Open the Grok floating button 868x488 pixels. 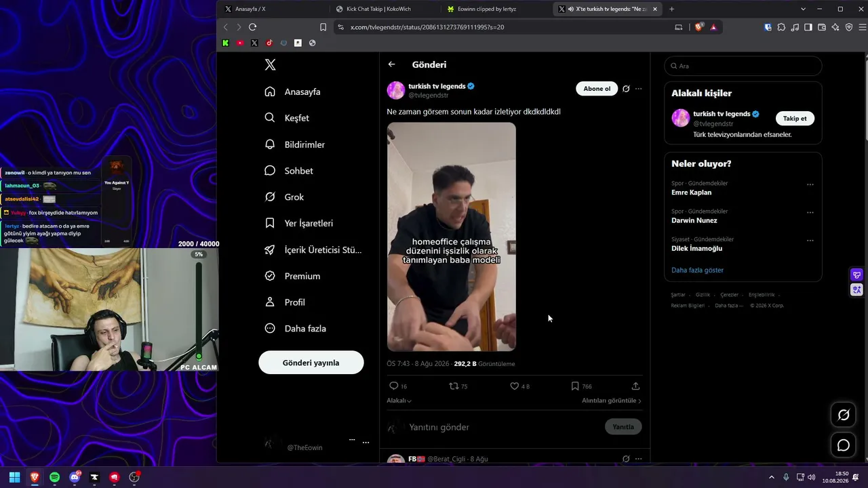844,415
